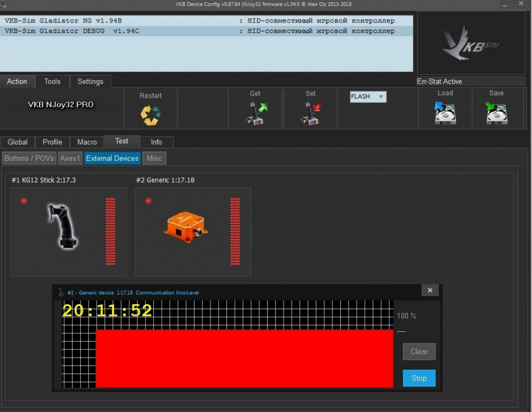Close the Communication ErrorLevel popup
Viewport: 532px width, 412px height.
coord(430,291)
